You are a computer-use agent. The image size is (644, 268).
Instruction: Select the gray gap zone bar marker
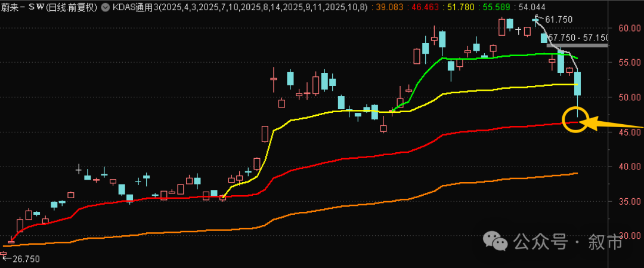coord(577,45)
